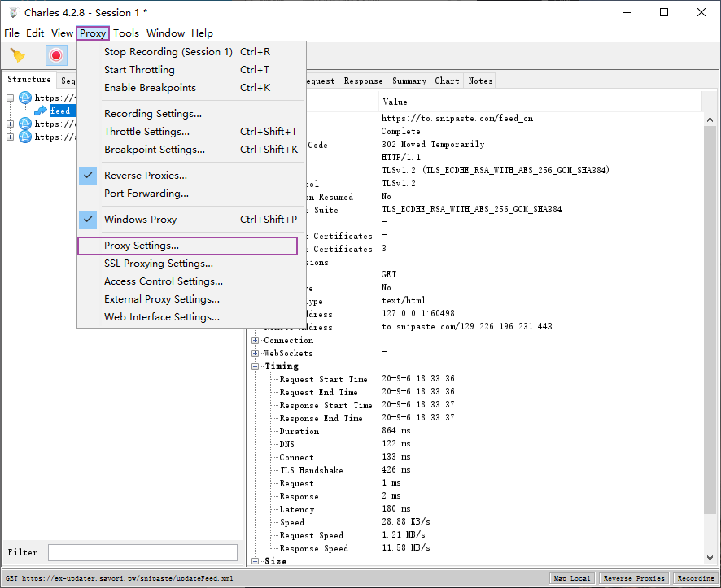Switch to the Notes tab
This screenshot has height=588, width=721.
click(480, 81)
